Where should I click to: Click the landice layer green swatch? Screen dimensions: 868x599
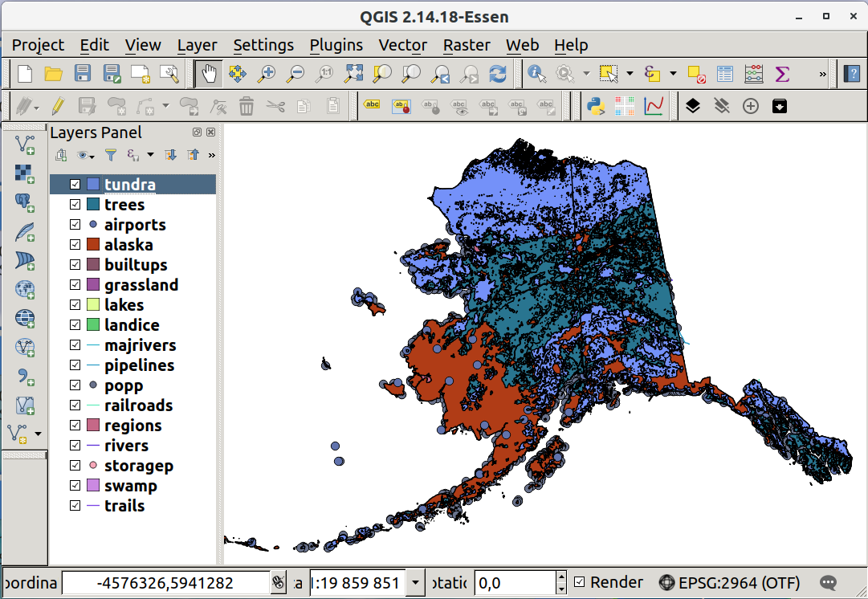click(x=93, y=324)
